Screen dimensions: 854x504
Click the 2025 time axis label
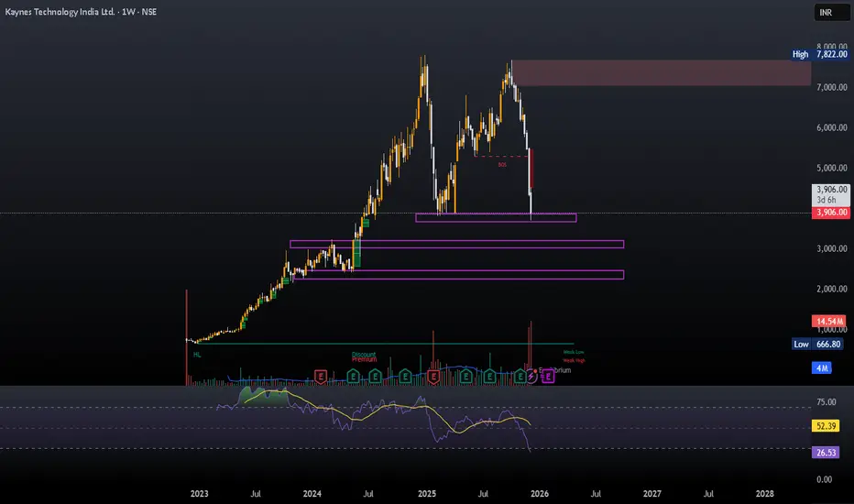pos(427,494)
